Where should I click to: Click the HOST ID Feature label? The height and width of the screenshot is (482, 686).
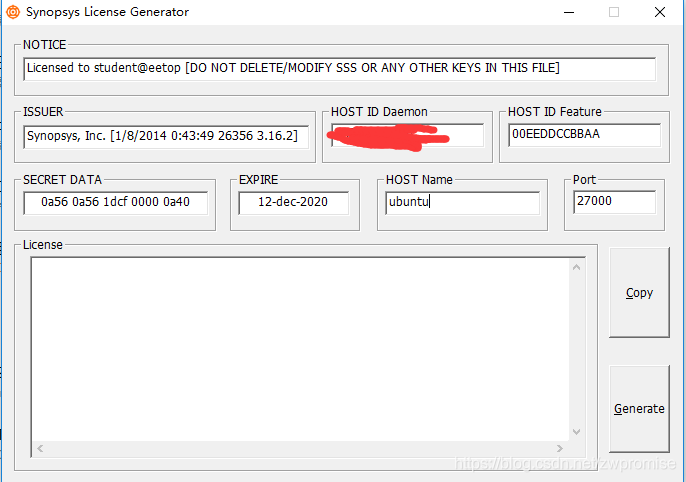pos(555,112)
